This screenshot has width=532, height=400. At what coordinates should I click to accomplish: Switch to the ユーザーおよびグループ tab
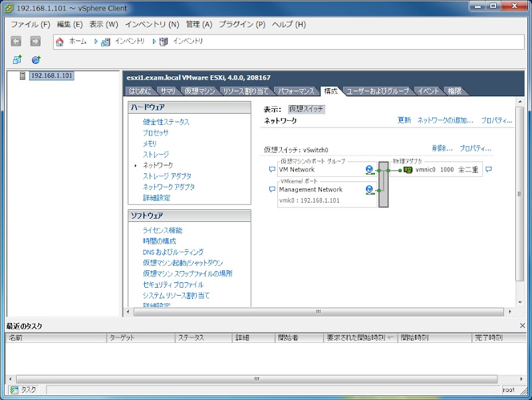[378, 91]
